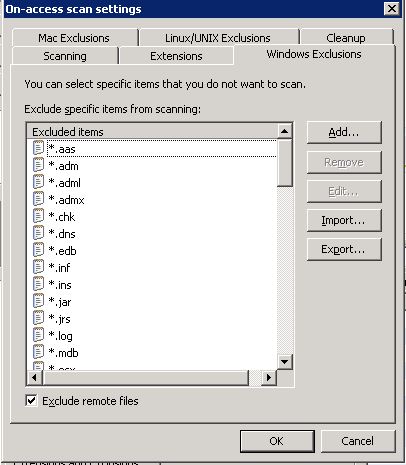Click the list's scroll left arrow

point(34,377)
